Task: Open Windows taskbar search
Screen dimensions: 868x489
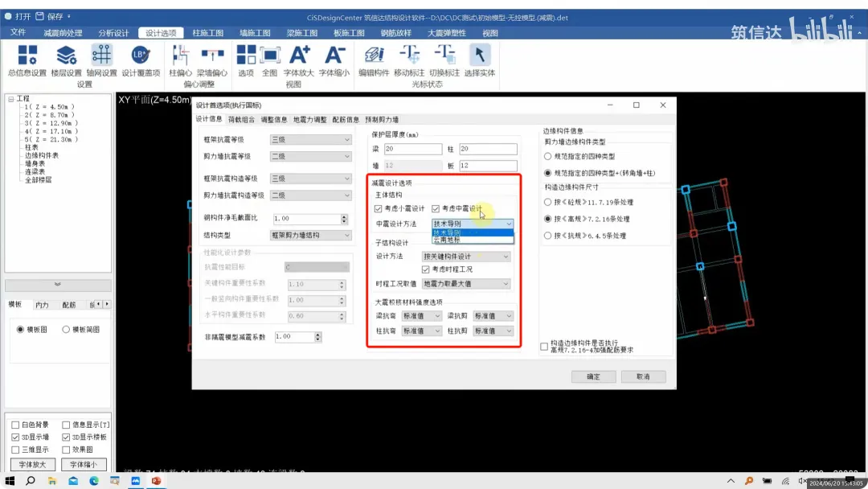Action: [31, 481]
